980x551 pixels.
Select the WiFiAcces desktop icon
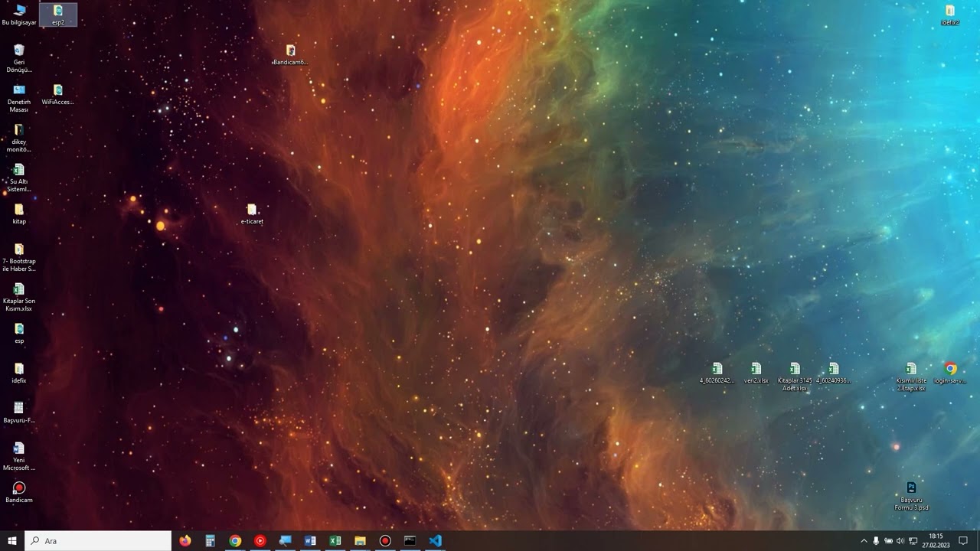58,94
